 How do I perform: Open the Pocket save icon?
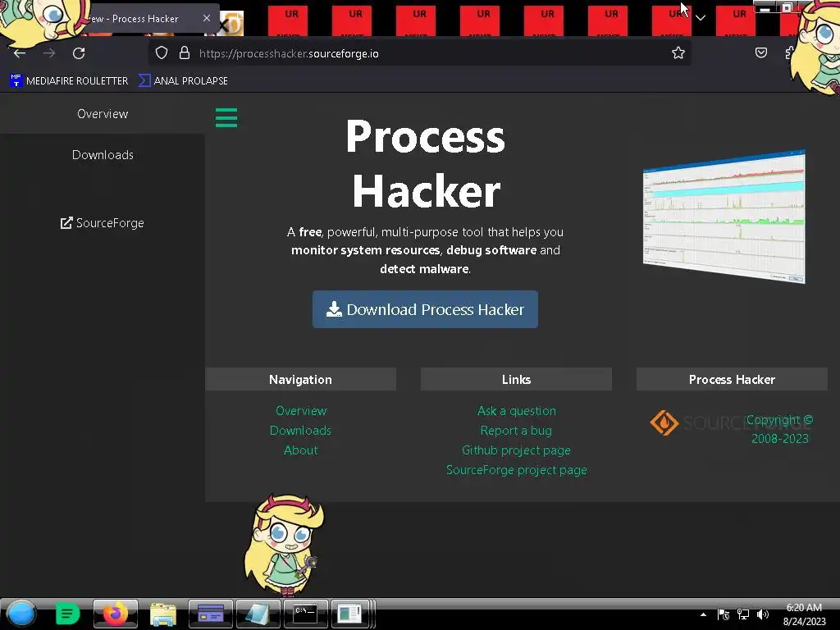760,52
